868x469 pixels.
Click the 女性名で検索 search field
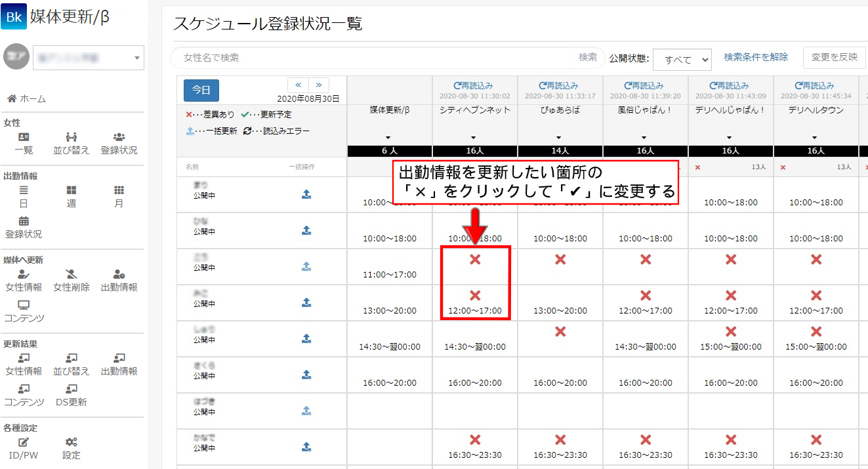tap(387, 58)
